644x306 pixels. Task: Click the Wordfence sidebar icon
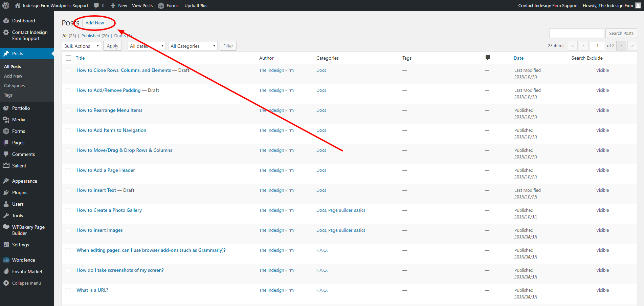(x=6, y=260)
